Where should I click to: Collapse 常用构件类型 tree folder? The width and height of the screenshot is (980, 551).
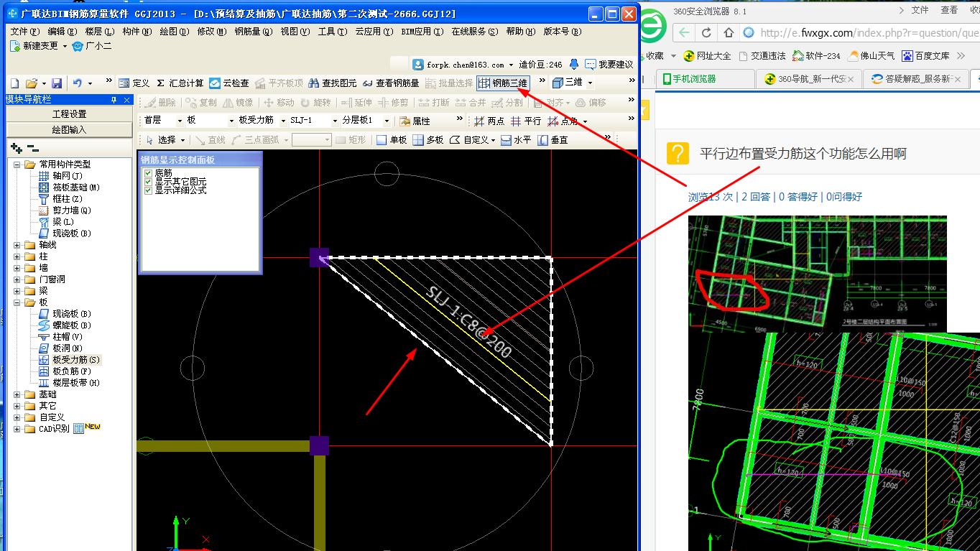click(17, 165)
